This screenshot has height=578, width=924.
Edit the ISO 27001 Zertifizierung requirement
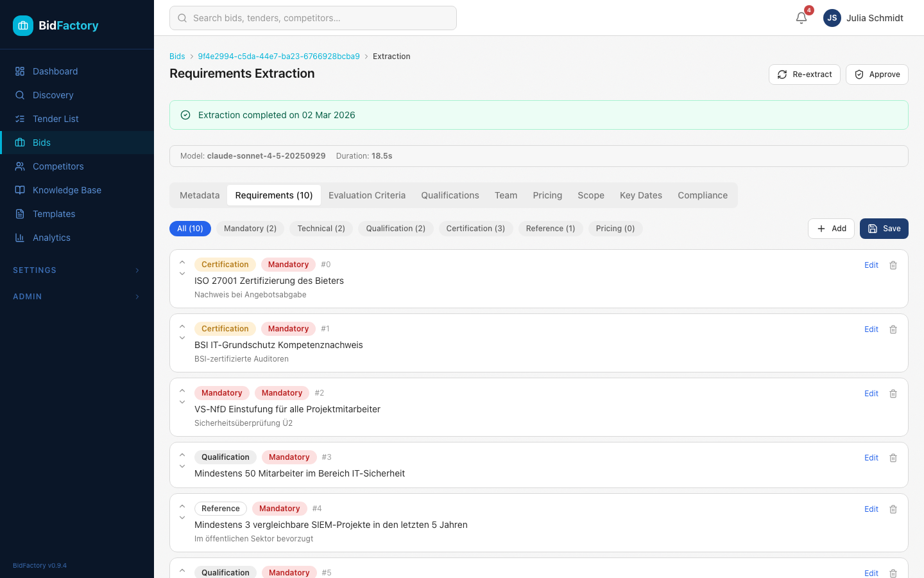(x=871, y=265)
